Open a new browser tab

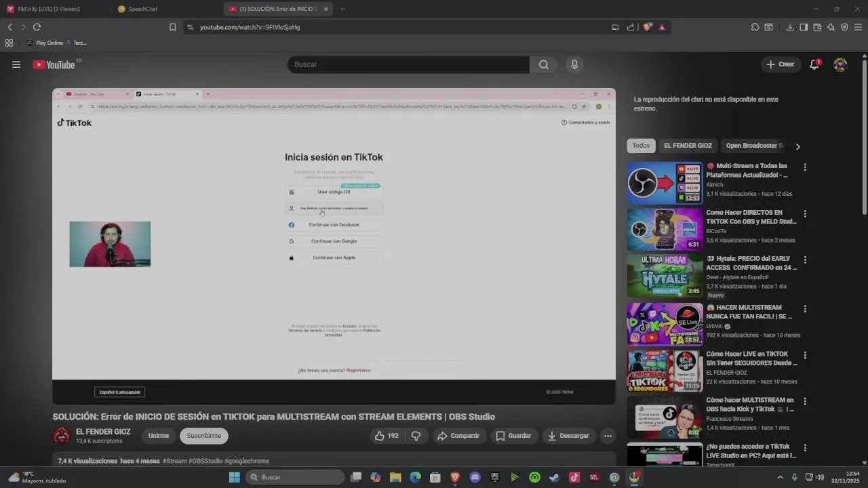[342, 9]
